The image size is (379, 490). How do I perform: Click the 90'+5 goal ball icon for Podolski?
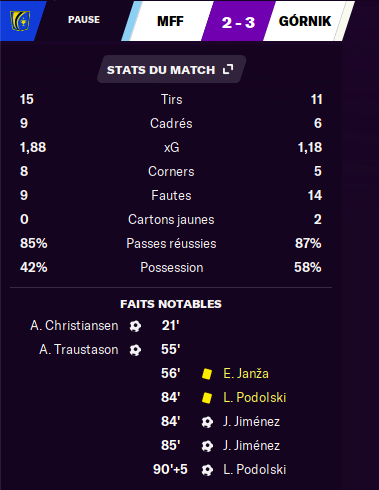(x=207, y=470)
